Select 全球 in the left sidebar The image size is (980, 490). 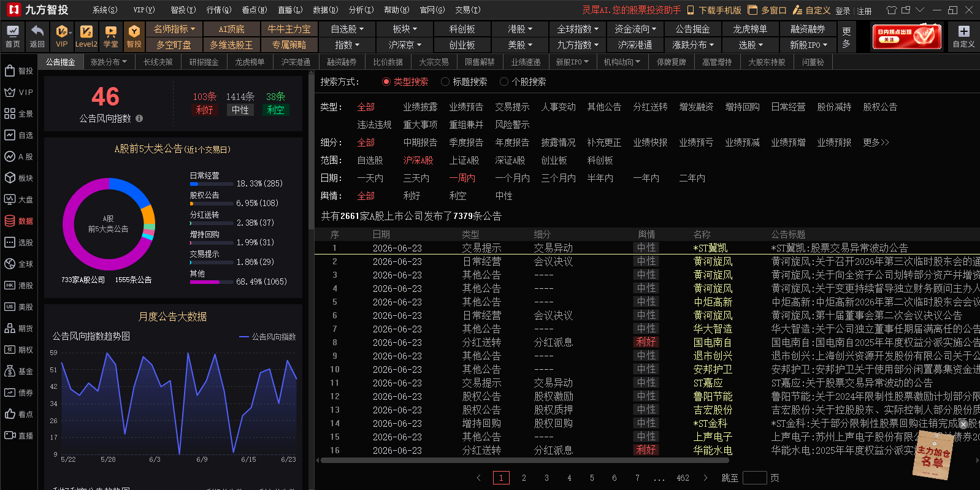18,264
